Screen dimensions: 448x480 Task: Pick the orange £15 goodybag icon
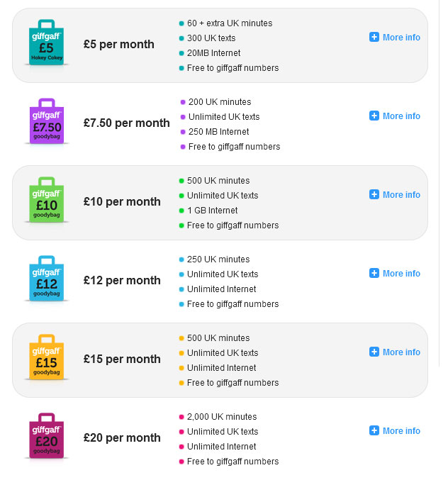click(x=46, y=357)
